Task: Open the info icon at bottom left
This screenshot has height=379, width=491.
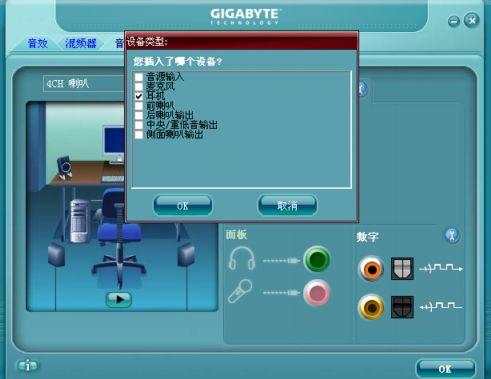Action: (28, 366)
